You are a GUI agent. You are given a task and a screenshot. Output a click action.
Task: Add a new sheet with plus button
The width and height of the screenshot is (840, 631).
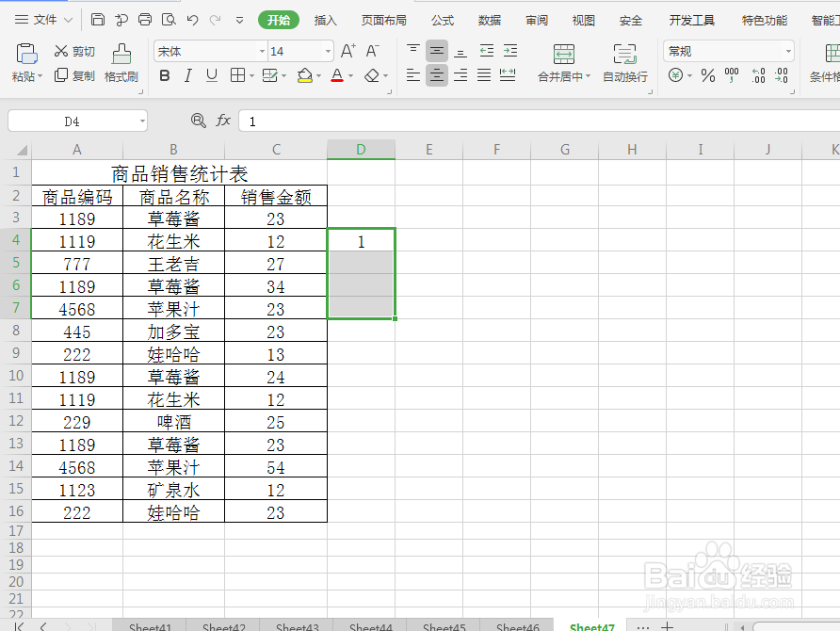tap(667, 626)
